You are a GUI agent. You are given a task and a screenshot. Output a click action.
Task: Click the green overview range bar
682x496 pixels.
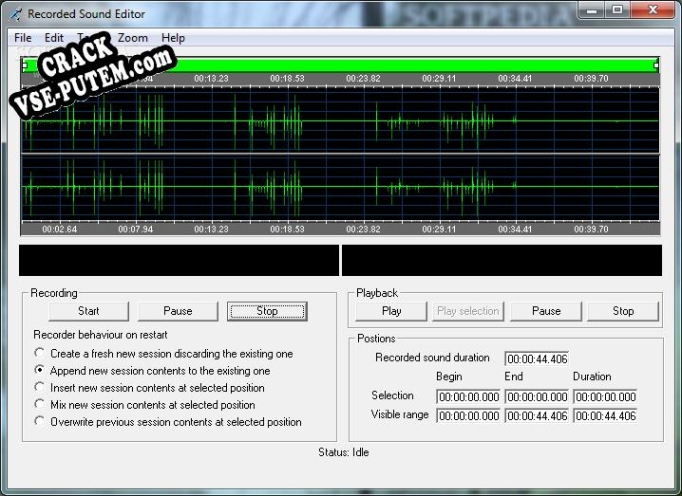tap(400, 65)
